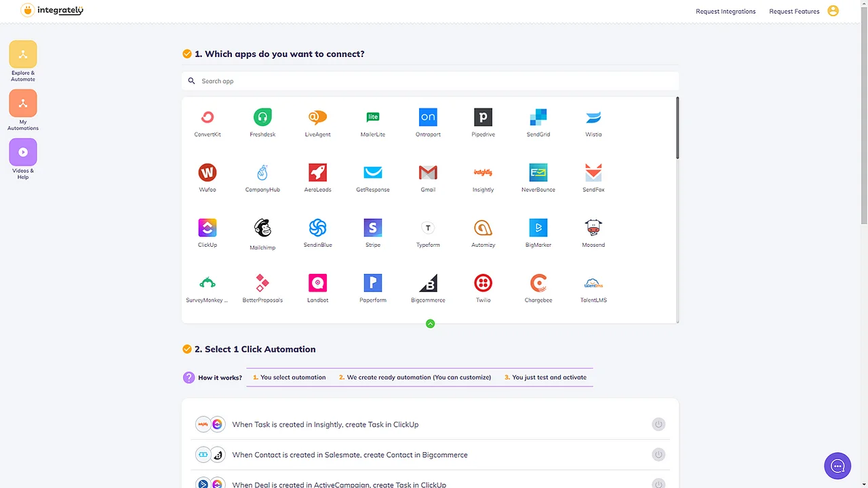The height and width of the screenshot is (488, 868).
Task: Pick Twilio from the app list
Action: [x=483, y=283]
